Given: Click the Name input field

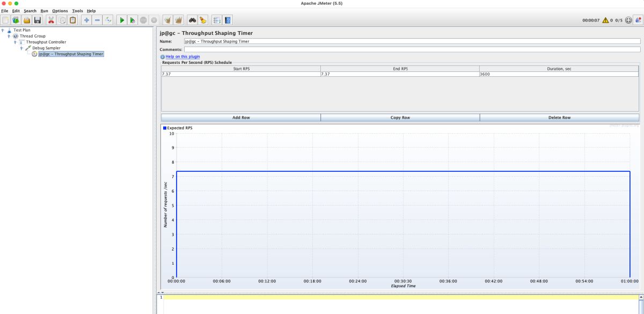Looking at the screenshot, I should click(412, 41).
